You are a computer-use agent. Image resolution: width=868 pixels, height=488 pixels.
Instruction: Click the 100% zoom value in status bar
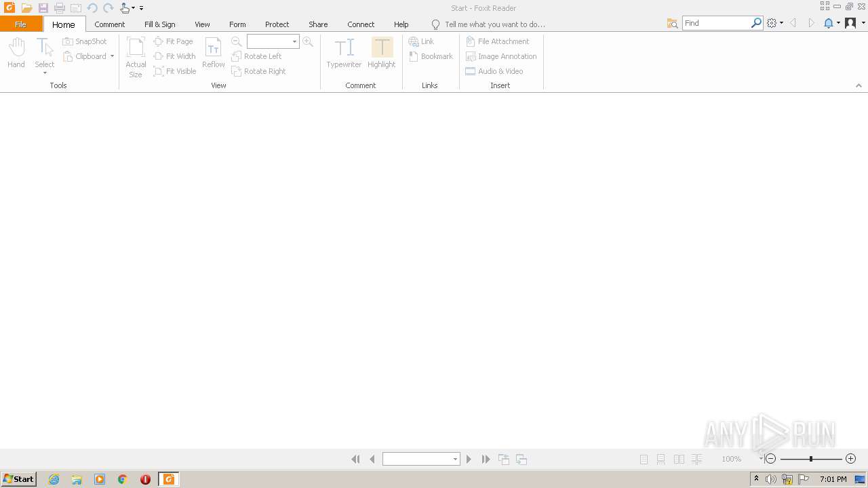(731, 460)
